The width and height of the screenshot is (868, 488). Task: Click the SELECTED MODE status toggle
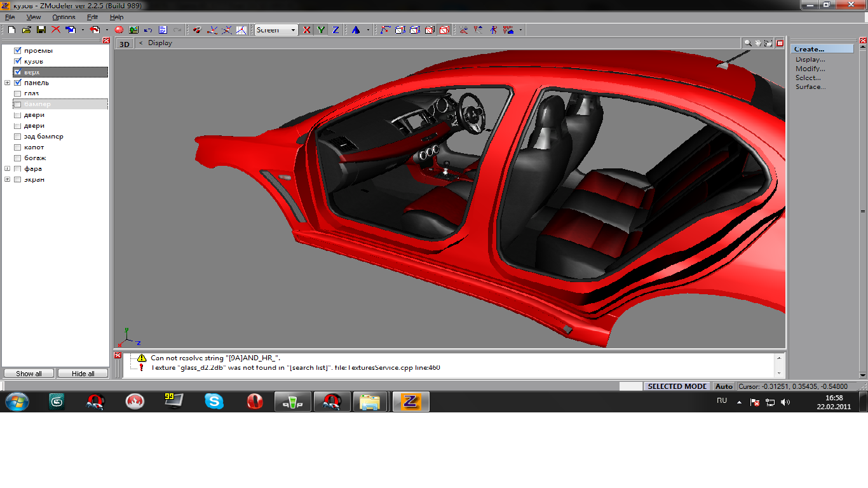click(x=677, y=386)
